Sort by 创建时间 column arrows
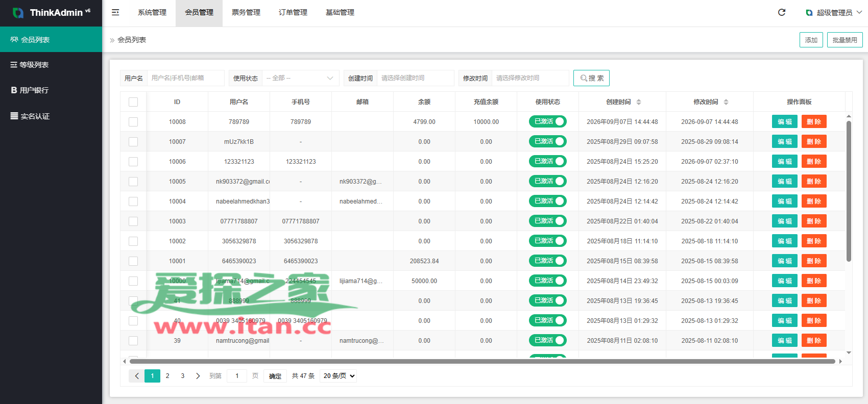The image size is (868, 404). click(x=639, y=102)
